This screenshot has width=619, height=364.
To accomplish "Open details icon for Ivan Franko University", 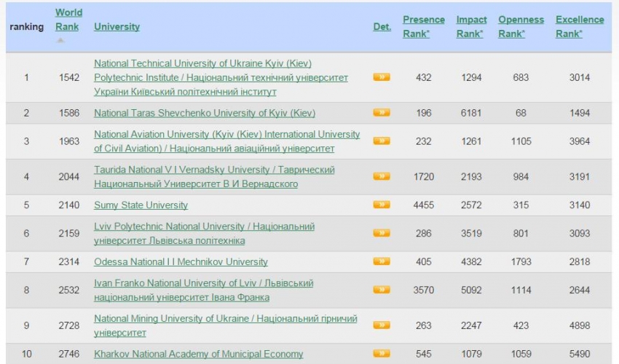I will [382, 290].
